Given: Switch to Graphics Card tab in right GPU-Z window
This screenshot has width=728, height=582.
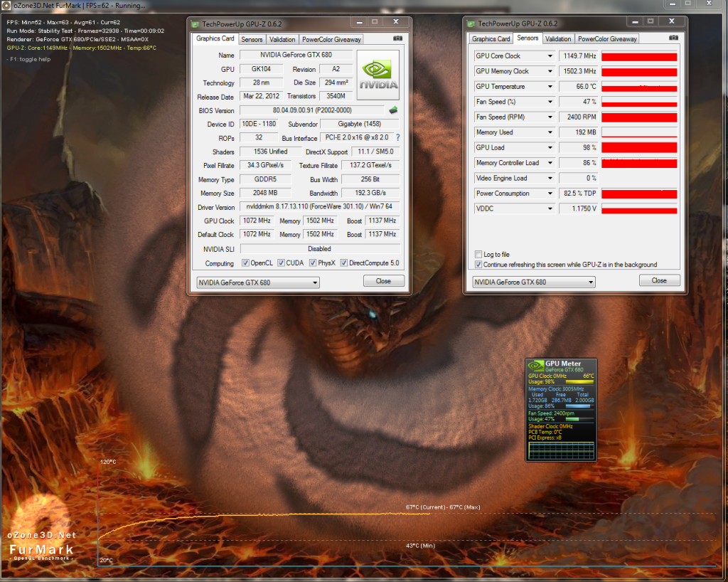Looking at the screenshot, I should [x=491, y=39].
